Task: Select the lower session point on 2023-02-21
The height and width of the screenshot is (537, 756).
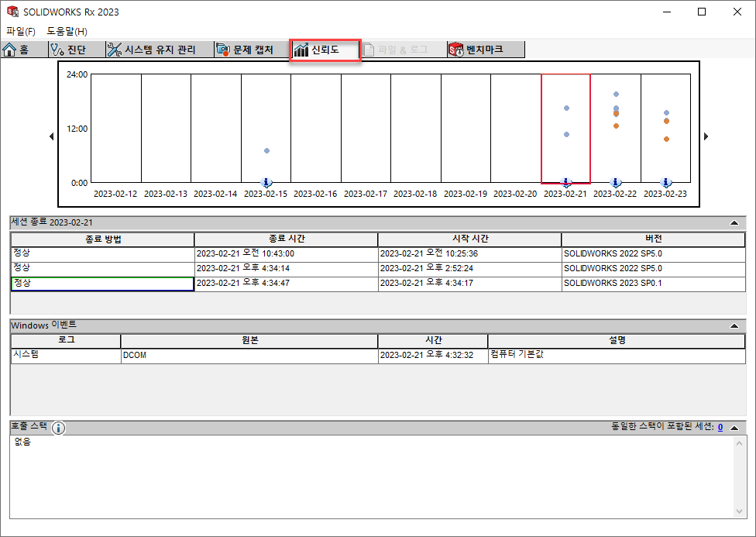Action: (x=566, y=135)
